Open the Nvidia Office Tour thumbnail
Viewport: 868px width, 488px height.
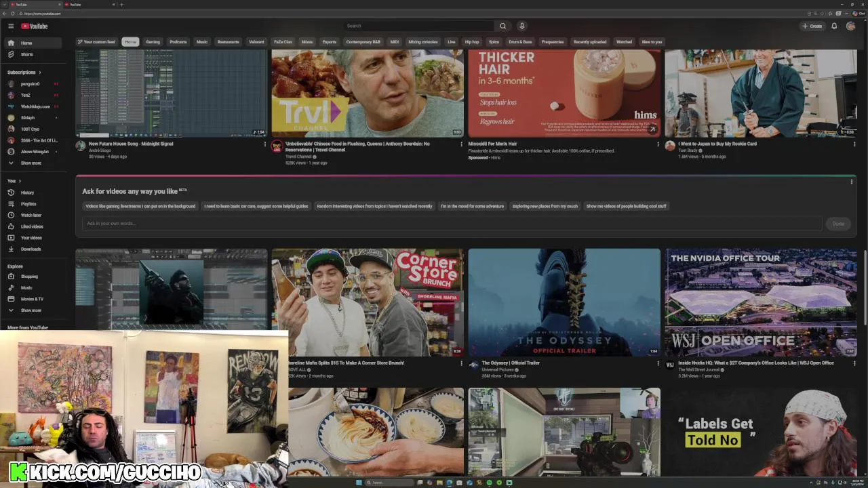[x=761, y=302]
